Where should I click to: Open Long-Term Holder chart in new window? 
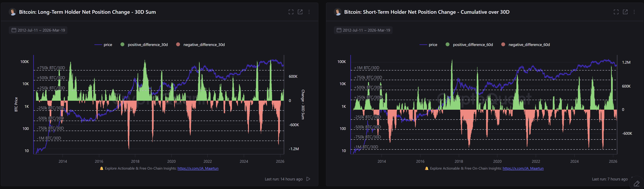tap(300, 12)
